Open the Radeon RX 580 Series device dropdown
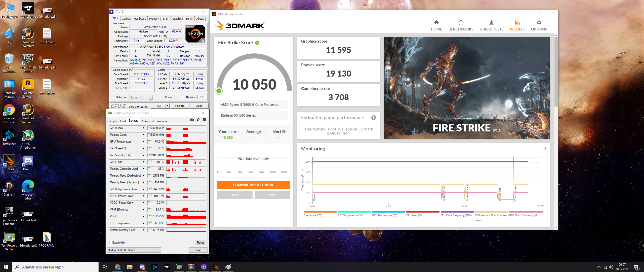This screenshot has height=272, width=644. pos(134,250)
